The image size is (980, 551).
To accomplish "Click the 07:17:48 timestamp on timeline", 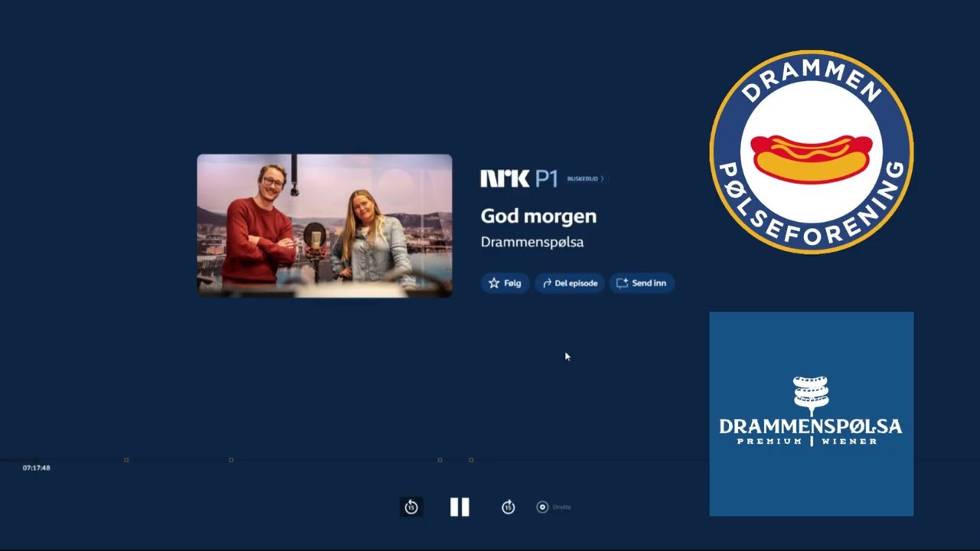I will (36, 468).
